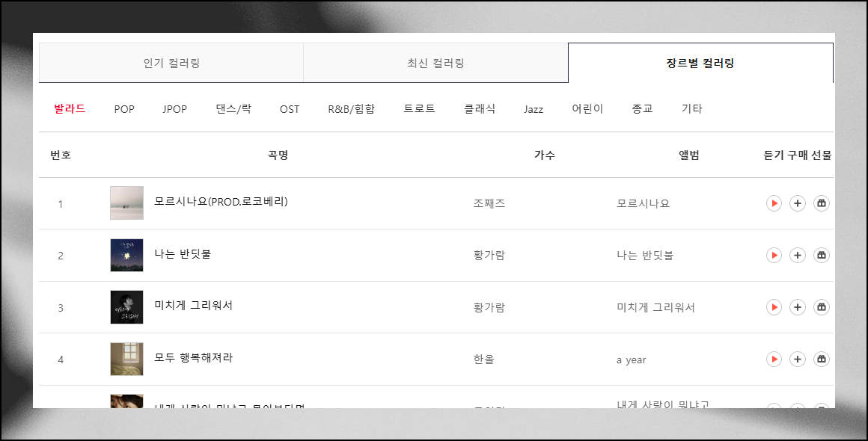Click artist name 한올
The height and width of the screenshot is (441, 868).
(483, 360)
